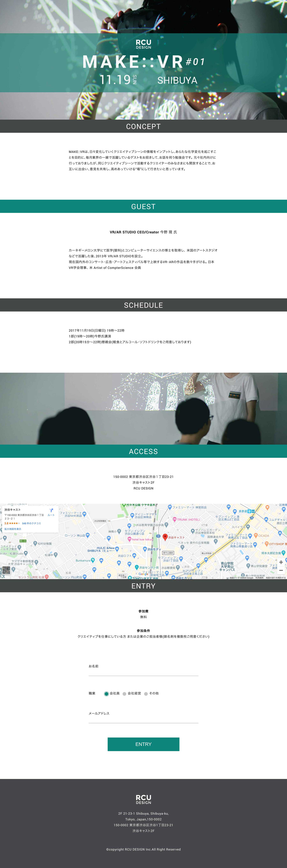Click 拡大地図を表示 link on map card

[13, 529]
